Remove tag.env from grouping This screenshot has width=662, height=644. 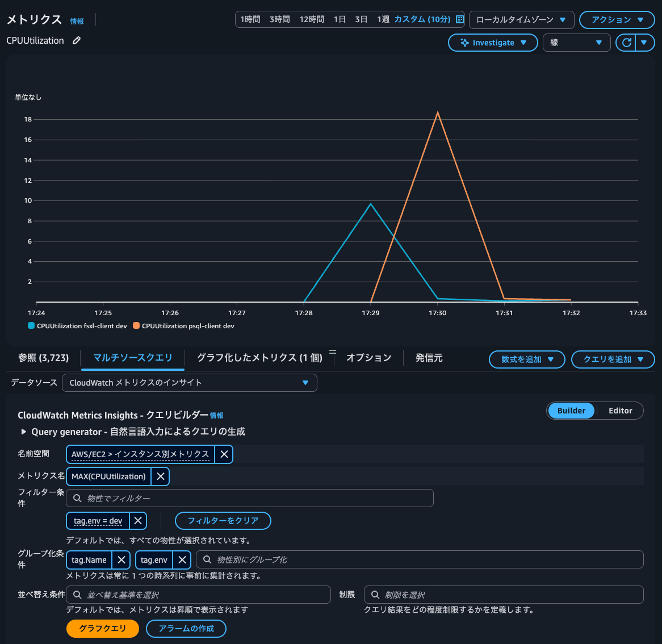click(x=182, y=560)
